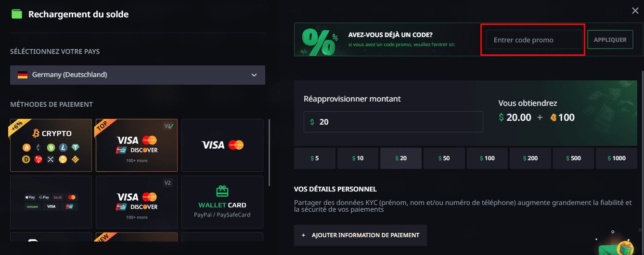Image resolution: width=644 pixels, height=255 pixels.
Task: Choose the $200 amount preset
Action: tap(530, 158)
